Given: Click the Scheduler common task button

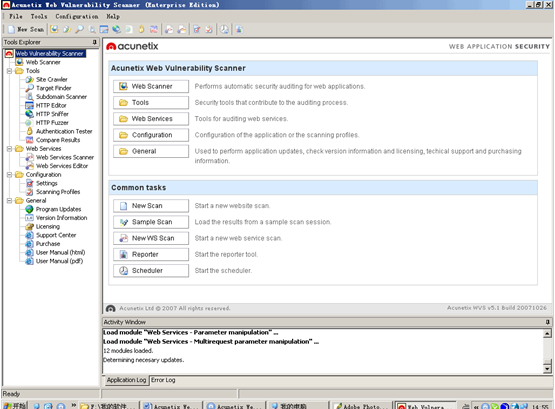Looking at the screenshot, I should point(151,271).
